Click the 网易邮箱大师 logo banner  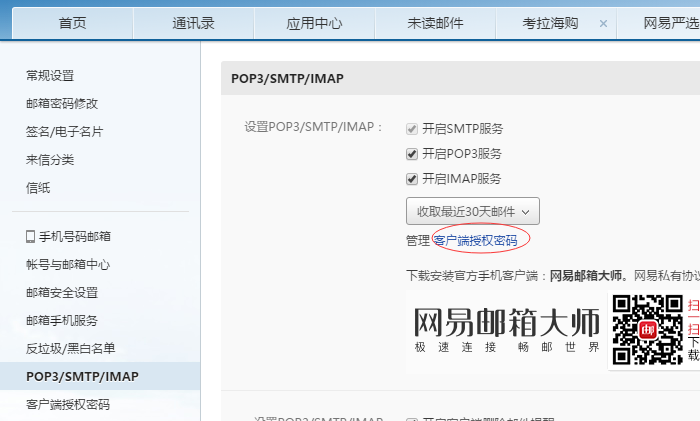point(507,329)
